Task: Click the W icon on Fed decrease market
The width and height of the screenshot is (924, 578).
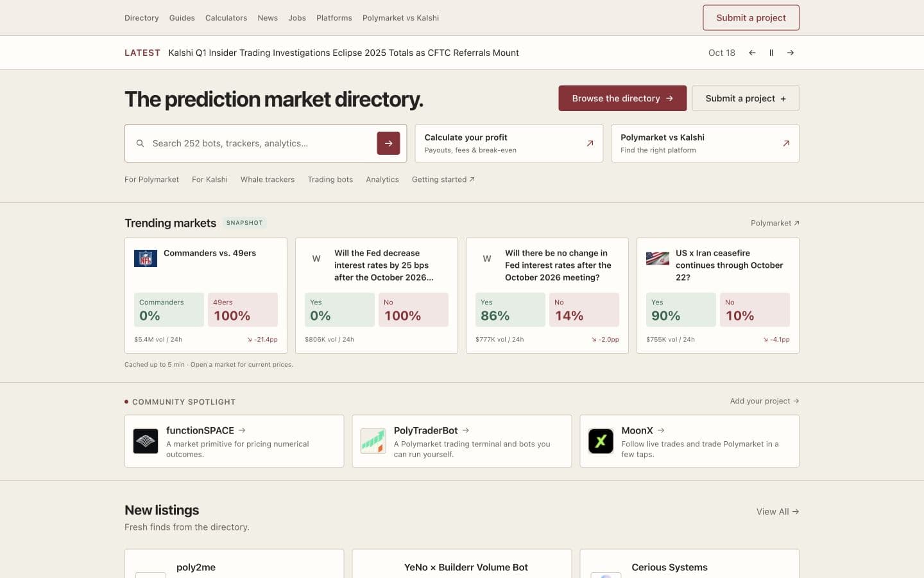Action: coord(316,258)
